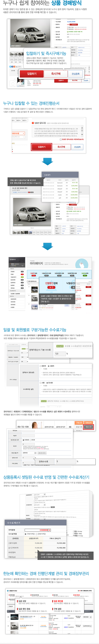Click the 관심등록 button in the bidding-step panel
This screenshot has height=644, width=99.
[77, 147]
